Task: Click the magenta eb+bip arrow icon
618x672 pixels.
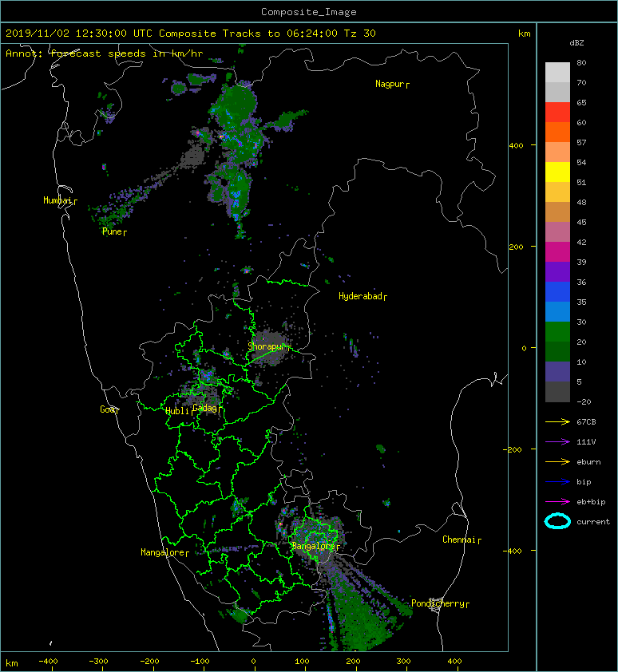Action: [557, 501]
